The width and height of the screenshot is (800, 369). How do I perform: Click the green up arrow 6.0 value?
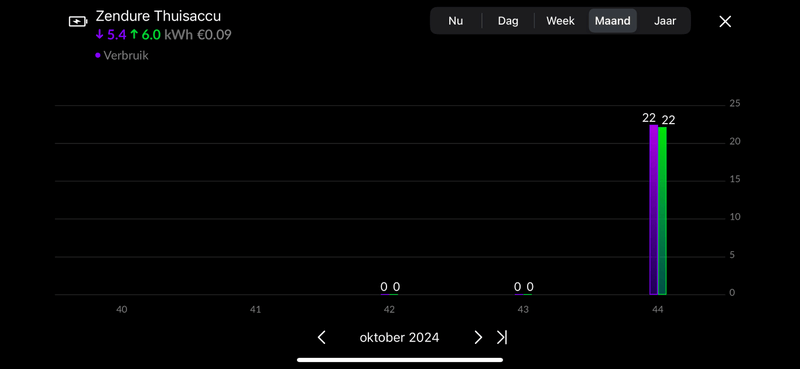(x=145, y=35)
